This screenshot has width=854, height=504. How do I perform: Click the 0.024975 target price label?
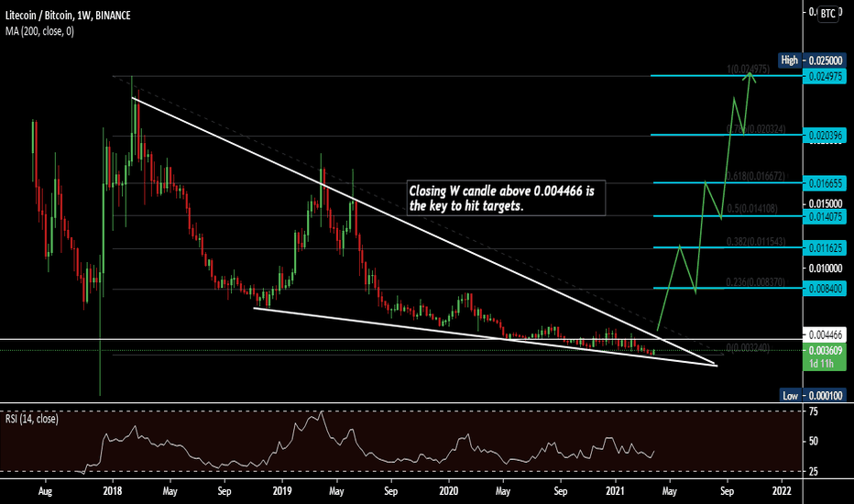click(825, 76)
